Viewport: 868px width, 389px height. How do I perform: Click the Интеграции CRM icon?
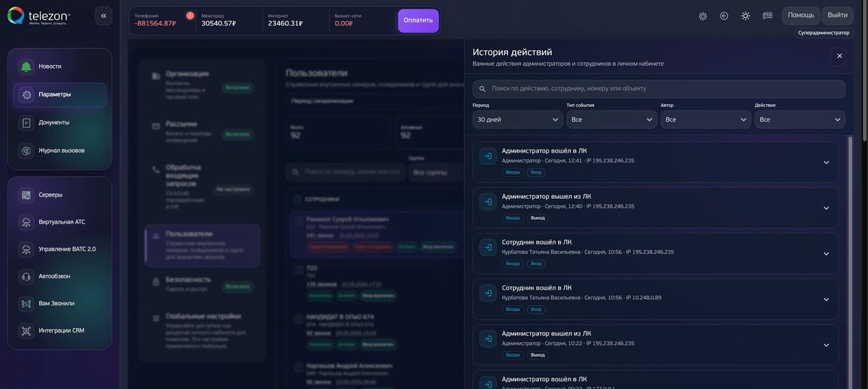(x=26, y=330)
